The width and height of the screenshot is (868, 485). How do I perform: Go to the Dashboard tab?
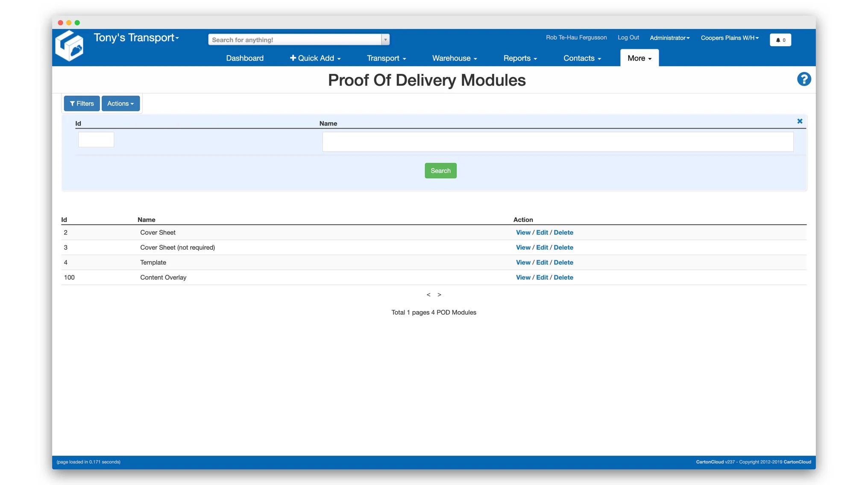[x=245, y=58]
